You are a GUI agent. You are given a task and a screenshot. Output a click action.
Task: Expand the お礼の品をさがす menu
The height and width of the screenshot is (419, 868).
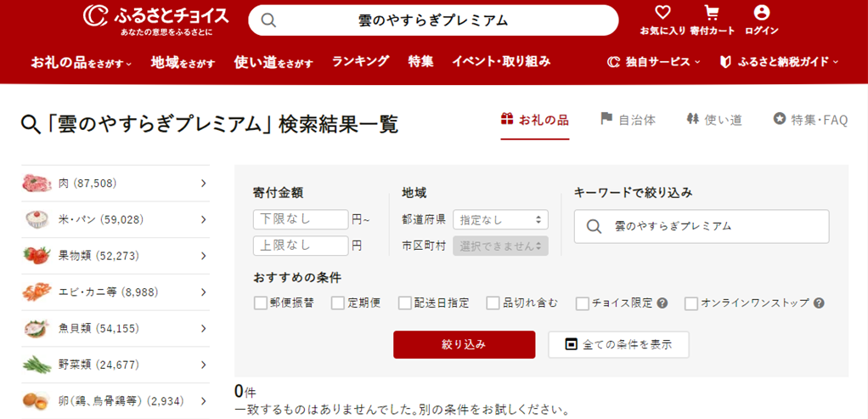coord(82,62)
